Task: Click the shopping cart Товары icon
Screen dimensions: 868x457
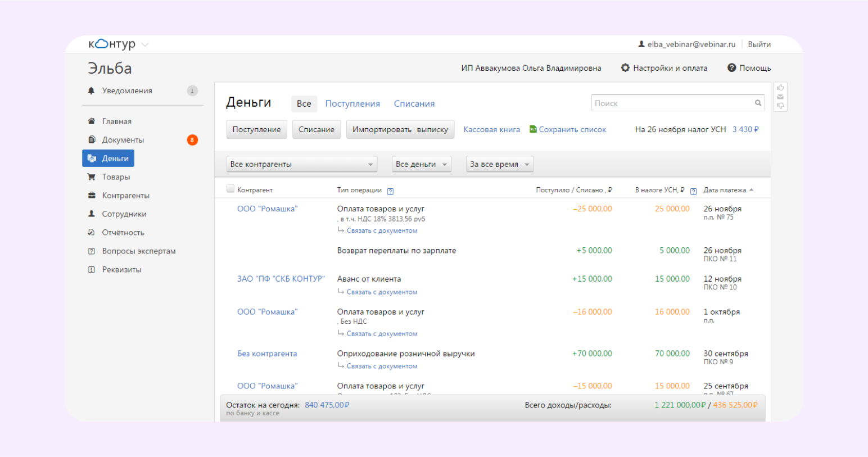Action: [x=91, y=177]
